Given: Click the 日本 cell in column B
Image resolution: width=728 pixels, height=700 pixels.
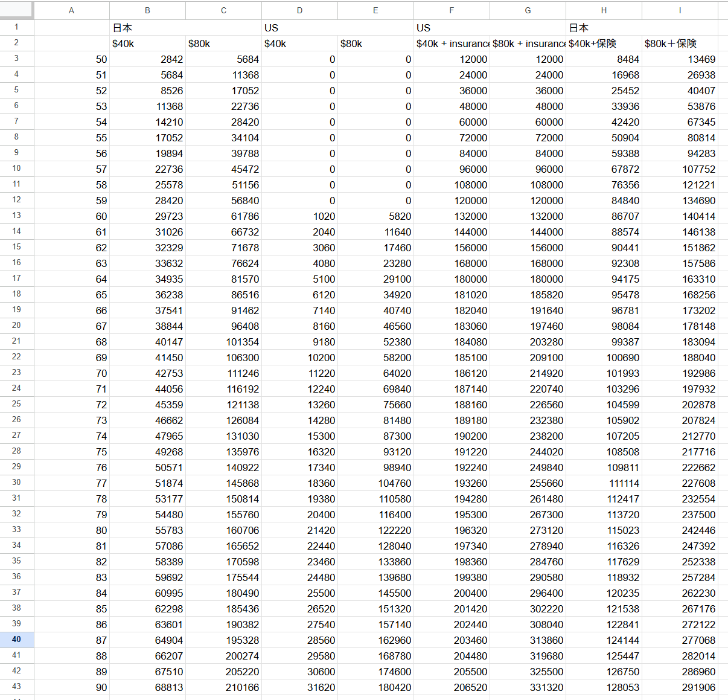Looking at the screenshot, I should click(147, 28).
